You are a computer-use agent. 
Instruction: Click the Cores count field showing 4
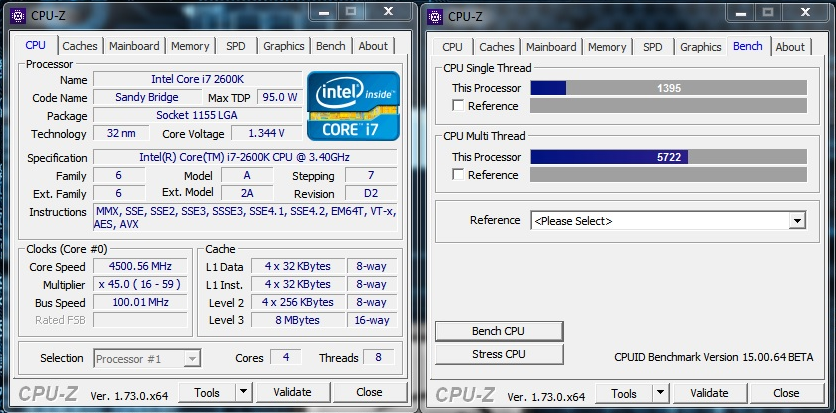pos(286,357)
